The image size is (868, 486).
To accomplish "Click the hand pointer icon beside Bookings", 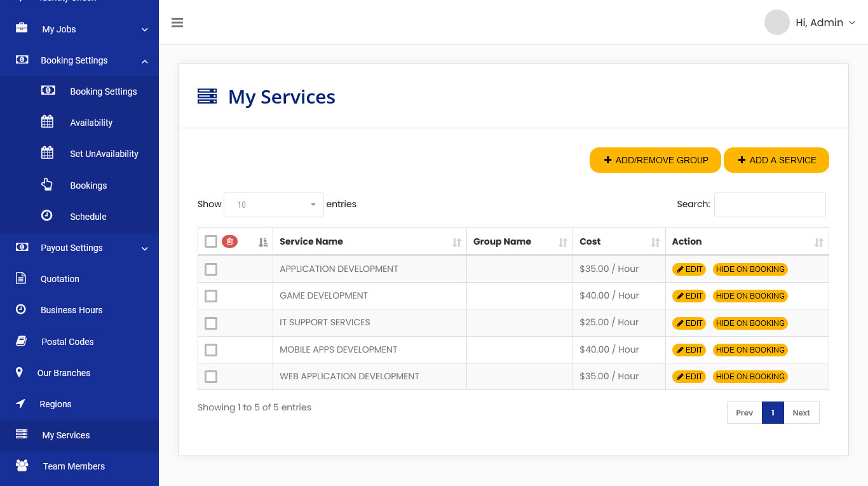I will pyautogui.click(x=47, y=185).
